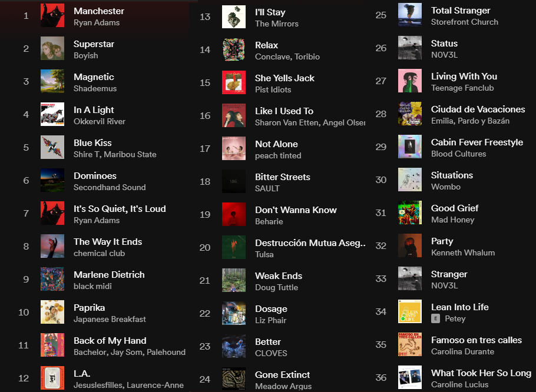Screen dimensions: 536x392
Task: Open the Japanese Breakfast artist link
Action: pyautogui.click(x=110, y=320)
